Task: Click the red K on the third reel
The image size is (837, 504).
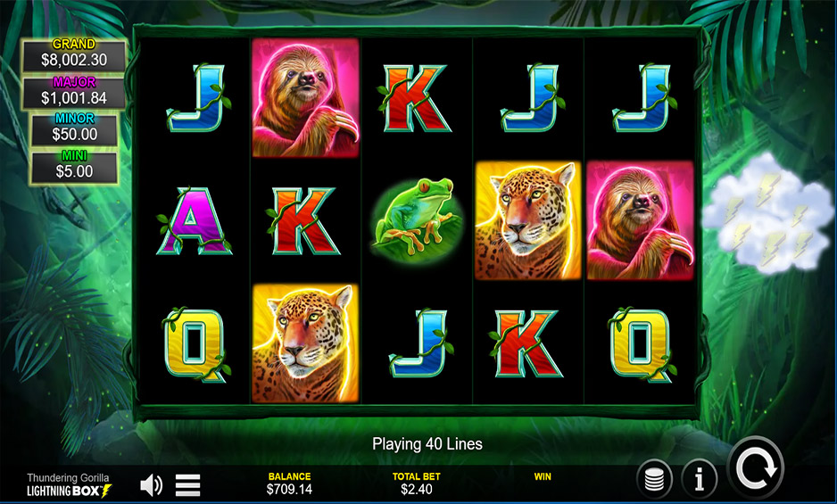Action: (x=414, y=98)
